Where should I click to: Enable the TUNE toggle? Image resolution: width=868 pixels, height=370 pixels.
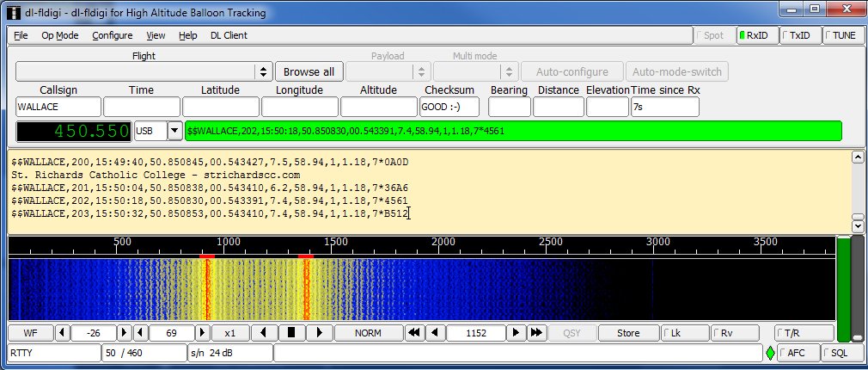[844, 35]
